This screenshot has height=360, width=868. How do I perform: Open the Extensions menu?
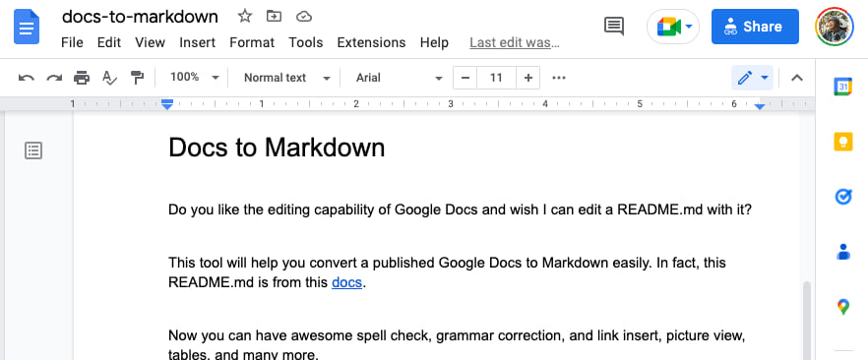371,42
